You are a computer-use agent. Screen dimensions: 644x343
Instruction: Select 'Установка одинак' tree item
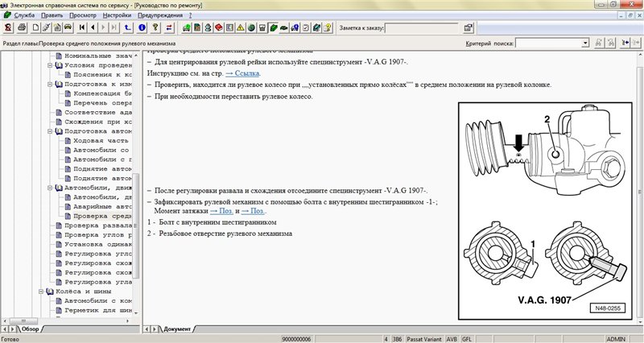pyautogui.click(x=98, y=245)
